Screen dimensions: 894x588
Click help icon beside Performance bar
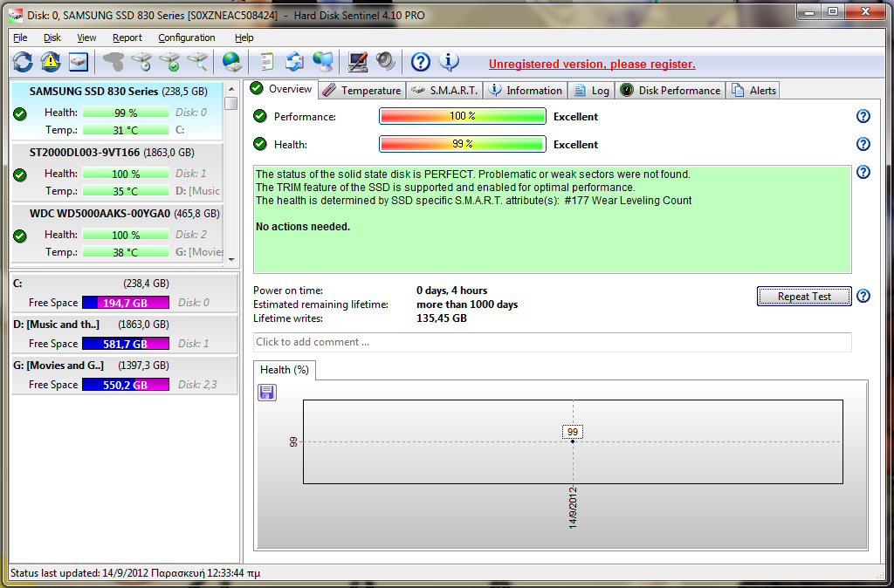pos(863,116)
